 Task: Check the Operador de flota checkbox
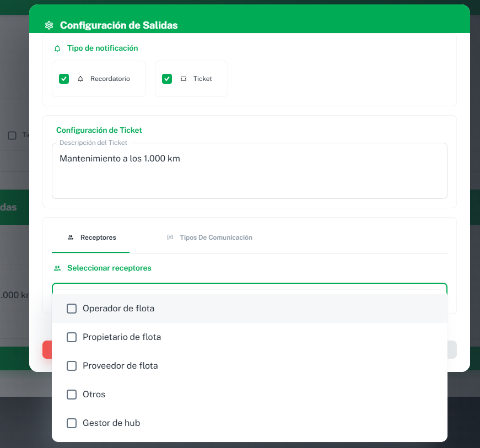click(72, 309)
